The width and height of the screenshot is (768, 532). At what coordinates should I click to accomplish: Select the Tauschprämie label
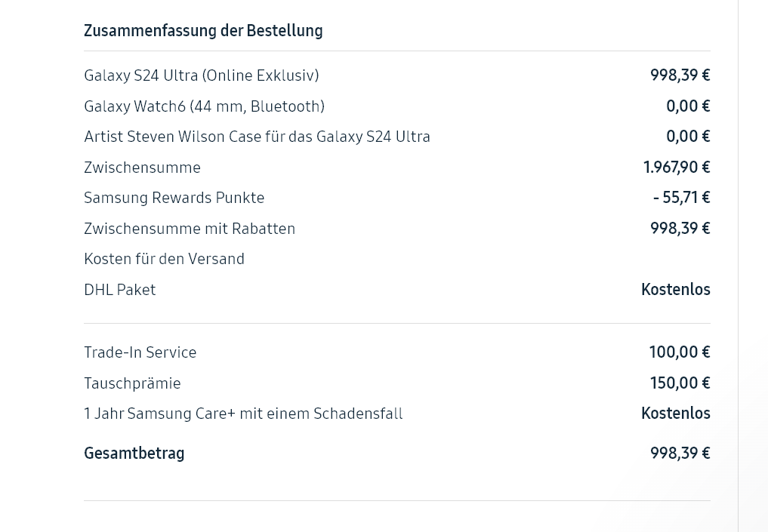click(x=132, y=383)
